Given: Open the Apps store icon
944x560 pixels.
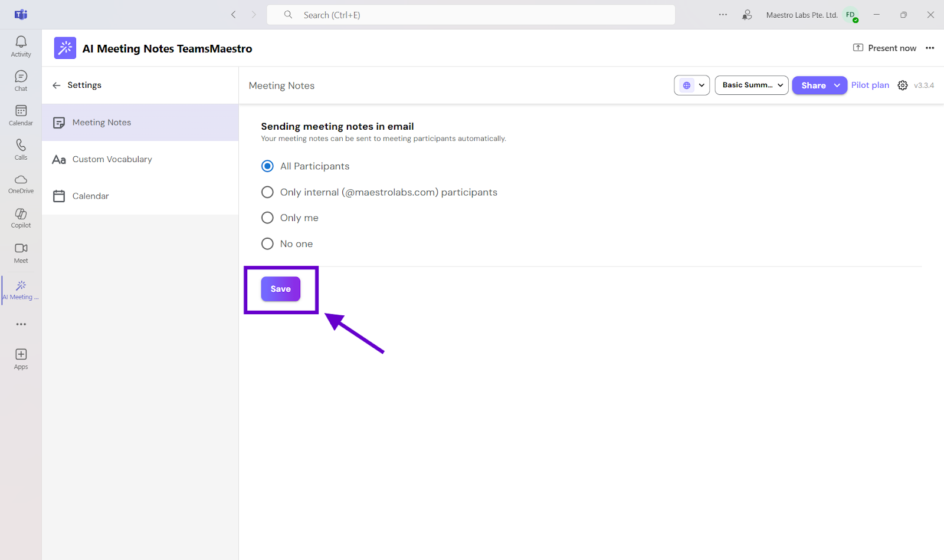Looking at the screenshot, I should click(x=21, y=358).
